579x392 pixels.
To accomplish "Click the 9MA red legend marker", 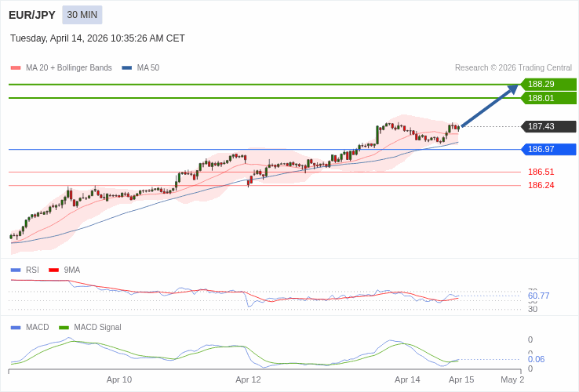I will coord(54,270).
